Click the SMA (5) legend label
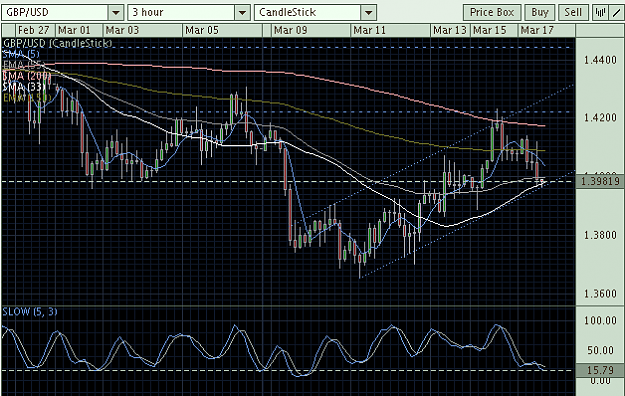The image size is (625, 396). 21,54
